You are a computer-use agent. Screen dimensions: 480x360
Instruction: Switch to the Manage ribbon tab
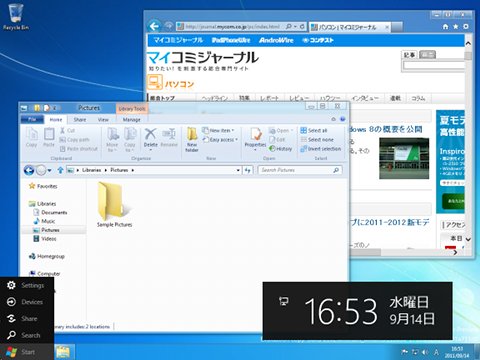[132, 119]
